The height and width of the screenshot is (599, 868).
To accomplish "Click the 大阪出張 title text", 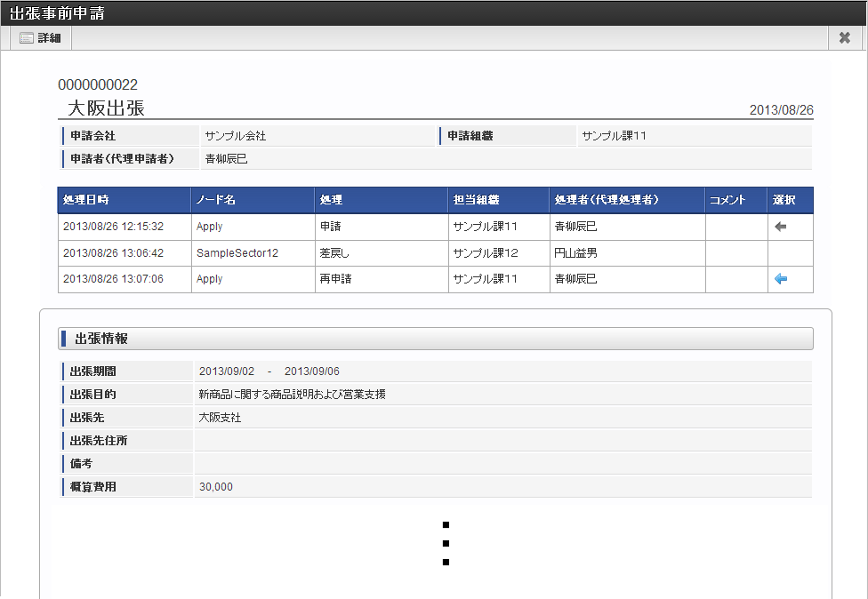I will pos(107,108).
